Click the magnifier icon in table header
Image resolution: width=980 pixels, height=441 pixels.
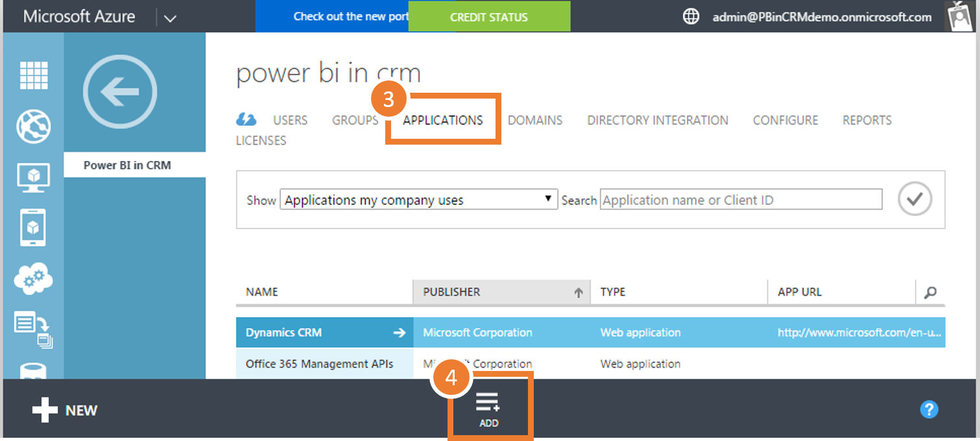tap(930, 292)
